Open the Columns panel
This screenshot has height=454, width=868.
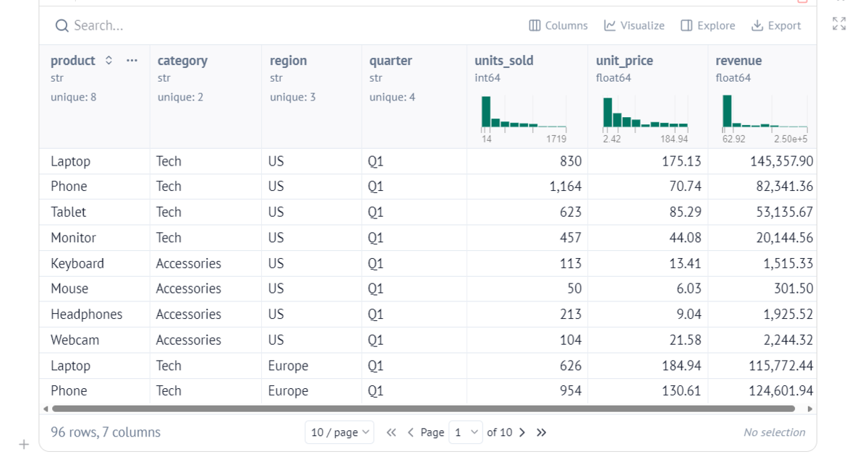[558, 26]
